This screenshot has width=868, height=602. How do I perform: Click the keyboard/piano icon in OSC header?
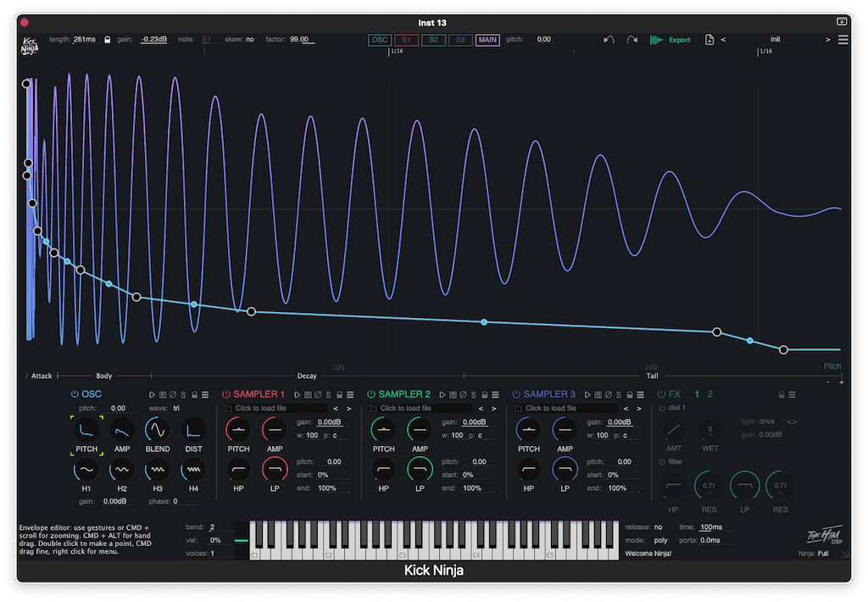pos(163,395)
